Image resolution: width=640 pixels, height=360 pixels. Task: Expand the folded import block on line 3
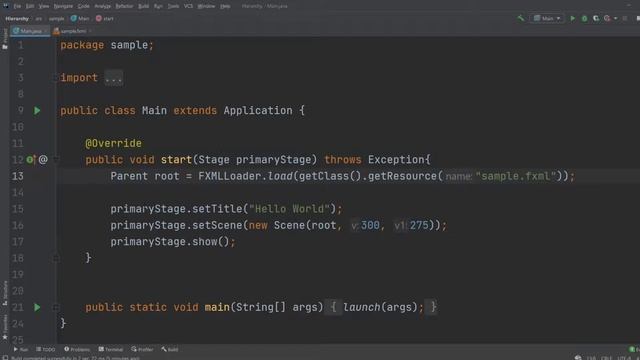(x=55, y=78)
